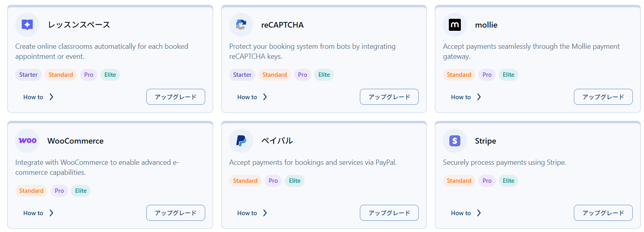
Task: Upgrade the WooCommerce integration
Action: coord(176,213)
